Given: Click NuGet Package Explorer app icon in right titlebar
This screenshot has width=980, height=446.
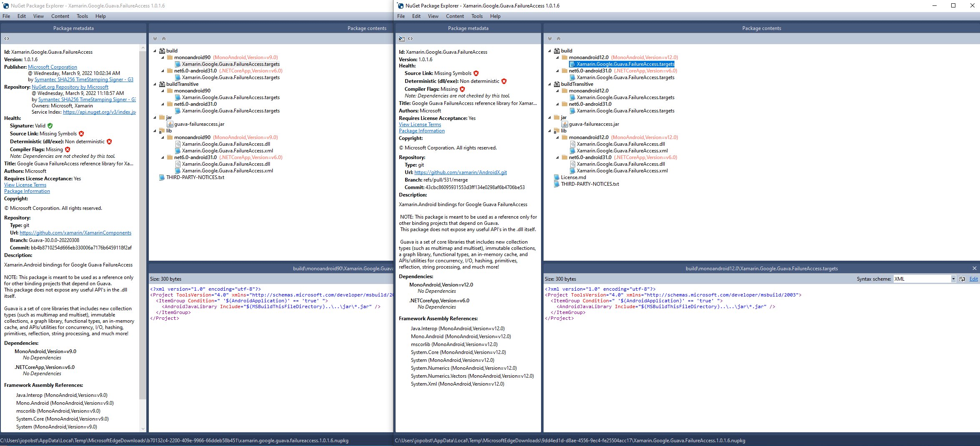Looking at the screenshot, I should coord(400,5).
